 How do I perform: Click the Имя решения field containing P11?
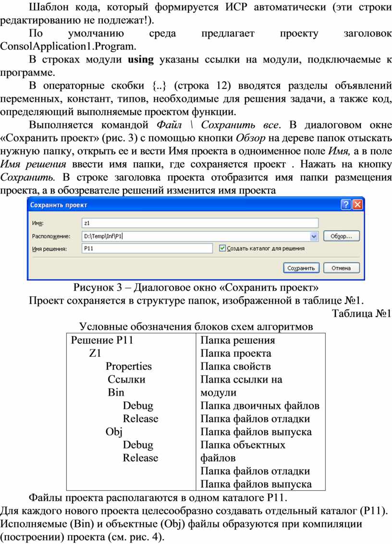tap(147, 248)
